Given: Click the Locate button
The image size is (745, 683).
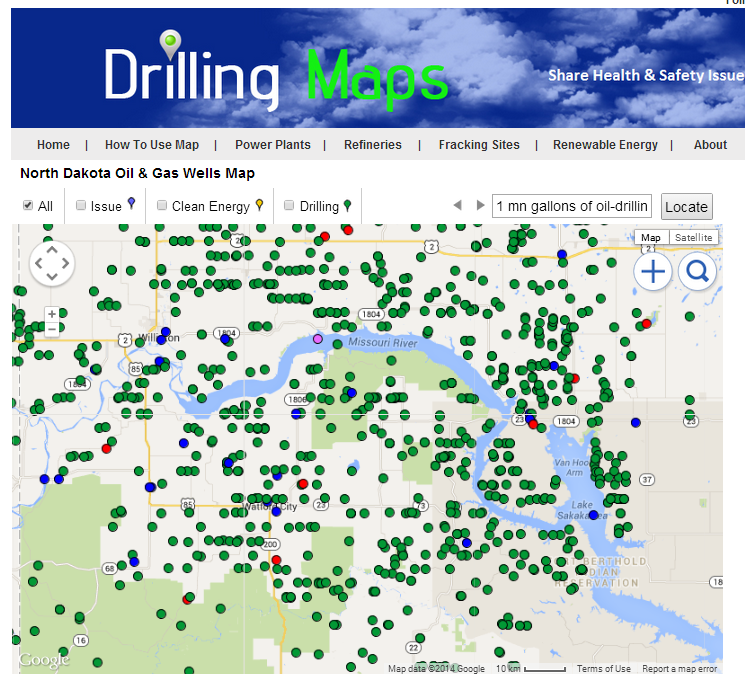Looking at the screenshot, I should pos(687,207).
